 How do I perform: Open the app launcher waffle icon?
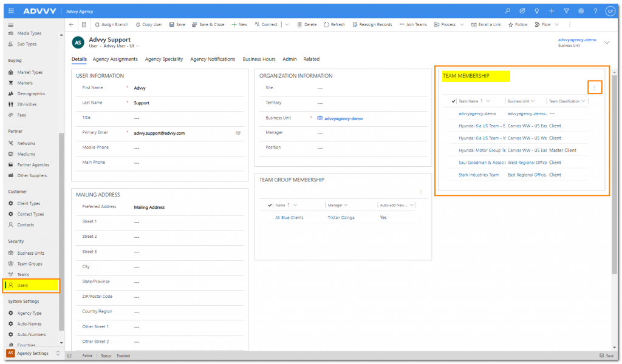tap(11, 11)
